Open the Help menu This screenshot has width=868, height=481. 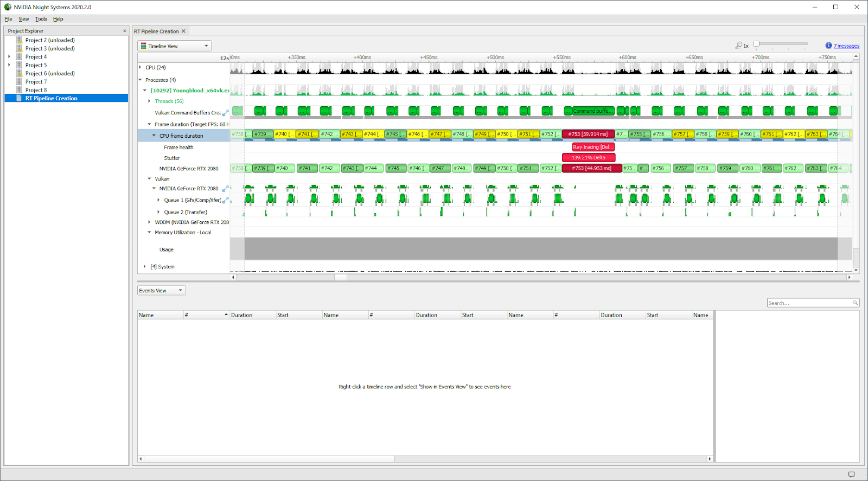(58, 19)
